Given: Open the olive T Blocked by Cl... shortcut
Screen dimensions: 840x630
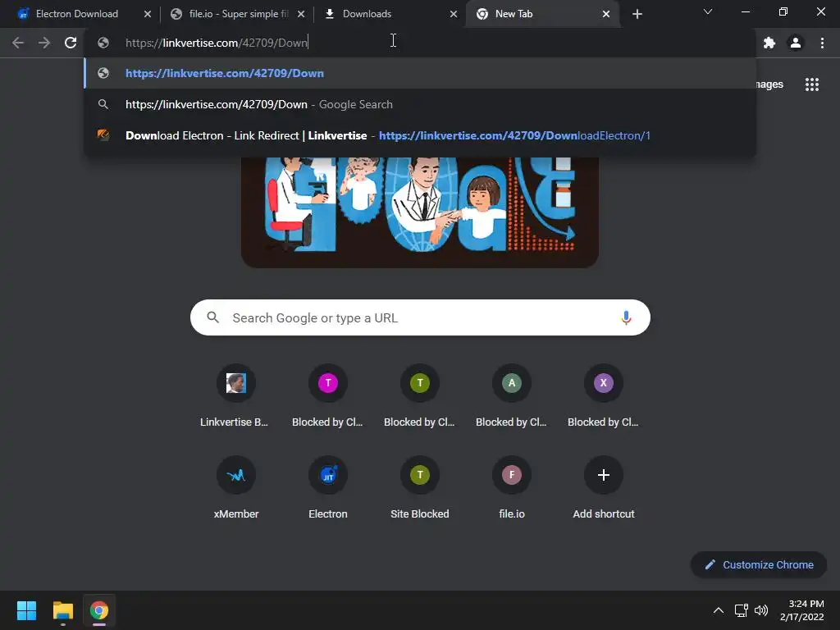Looking at the screenshot, I should [x=419, y=396].
